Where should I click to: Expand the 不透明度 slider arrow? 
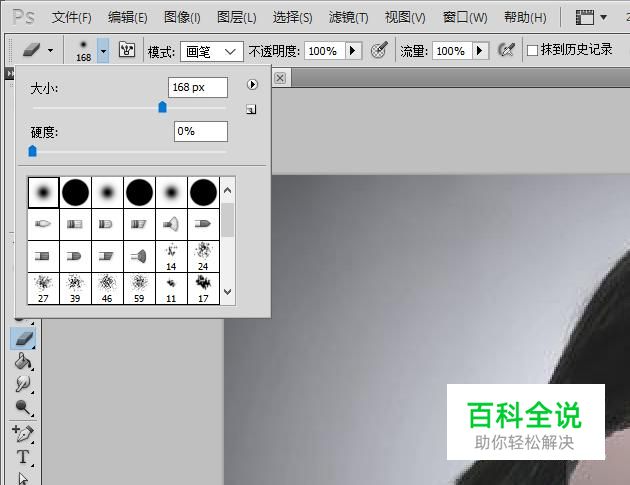353,50
